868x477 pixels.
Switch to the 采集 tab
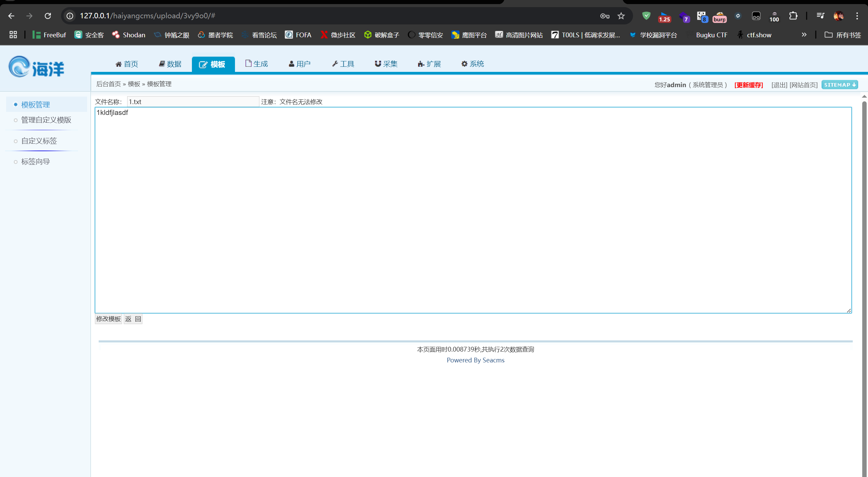pyautogui.click(x=386, y=64)
